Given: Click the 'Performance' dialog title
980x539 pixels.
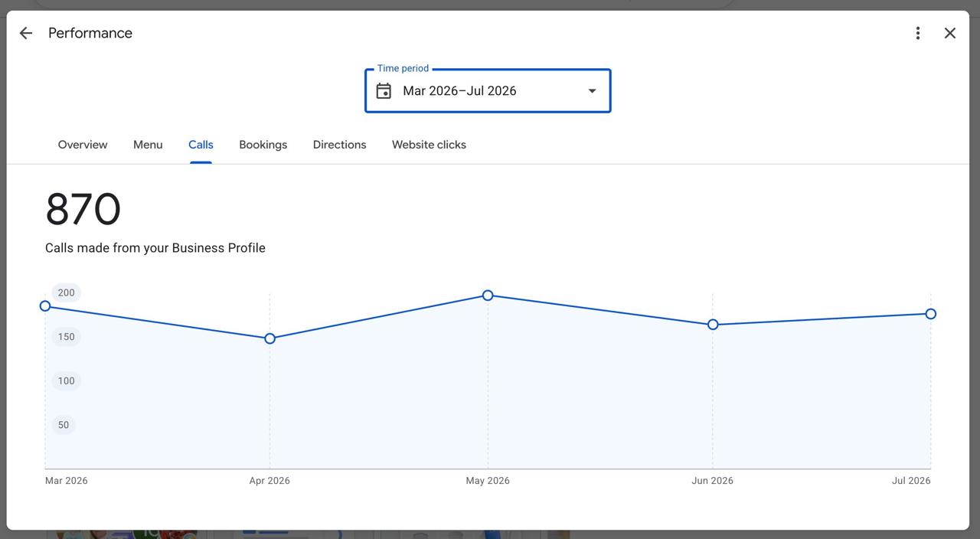Looking at the screenshot, I should coord(90,33).
